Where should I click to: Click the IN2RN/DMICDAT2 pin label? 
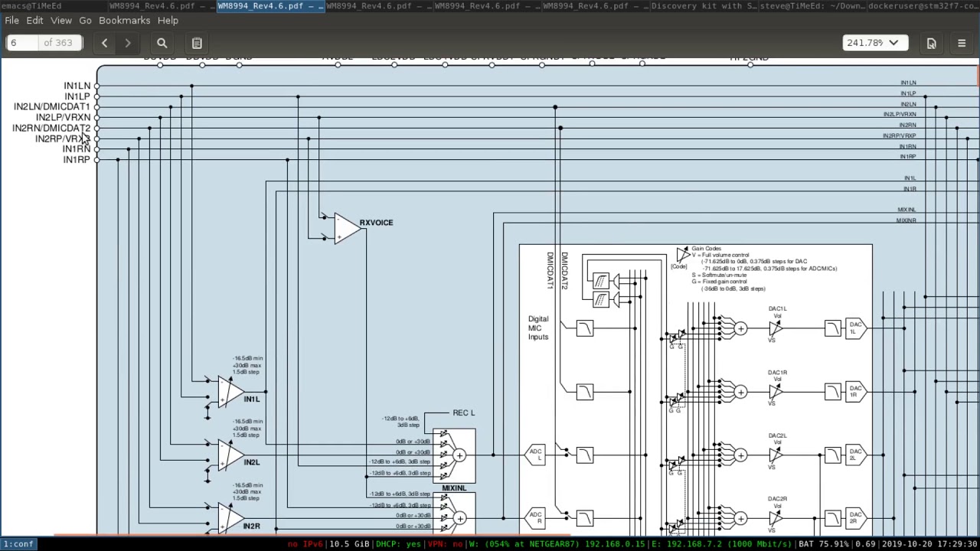point(51,129)
